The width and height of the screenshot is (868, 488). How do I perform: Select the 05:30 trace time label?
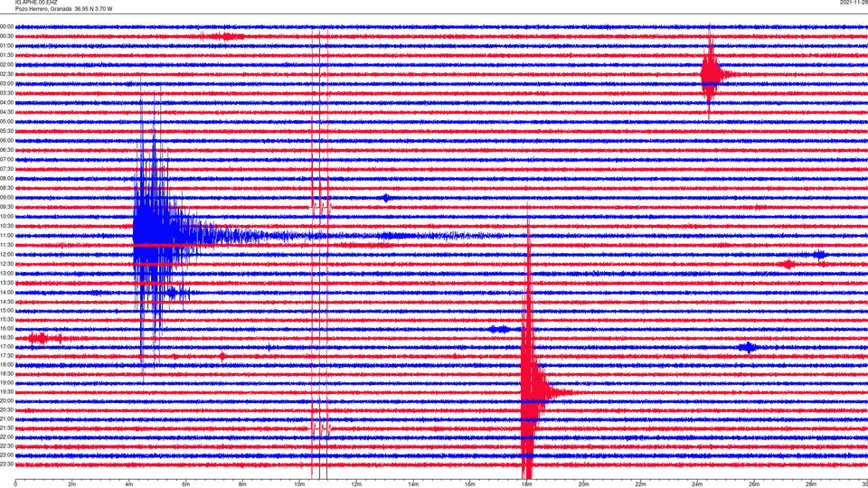(x=6, y=131)
